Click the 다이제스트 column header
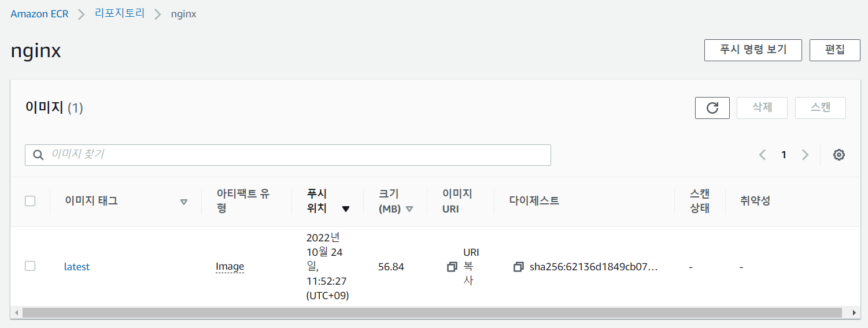This screenshot has height=328, width=868. [534, 201]
